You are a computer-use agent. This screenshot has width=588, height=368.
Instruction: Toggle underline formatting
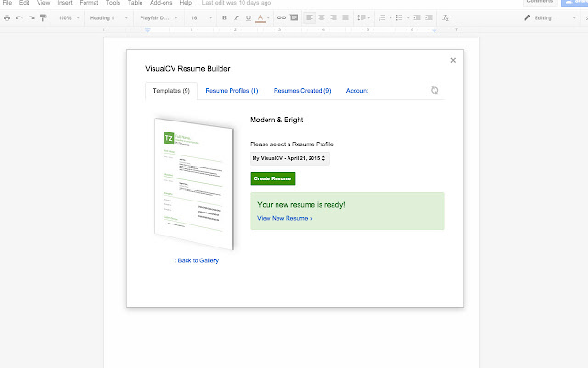pyautogui.click(x=248, y=17)
